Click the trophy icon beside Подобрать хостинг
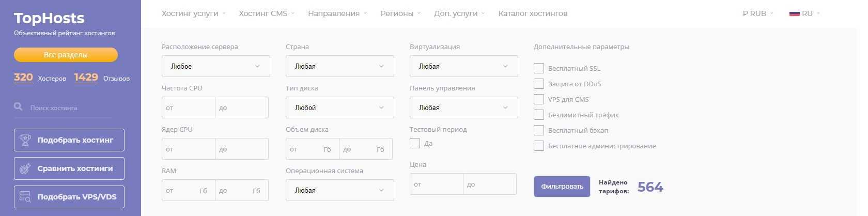 coord(25,140)
